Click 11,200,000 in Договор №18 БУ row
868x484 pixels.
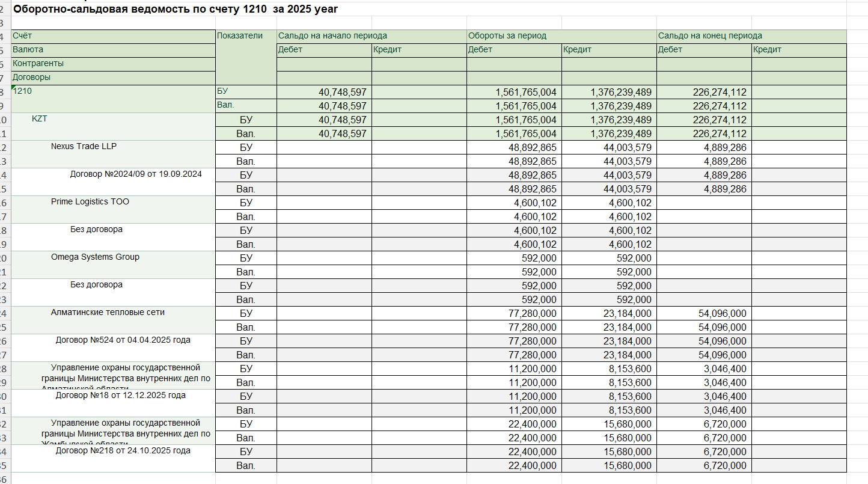point(514,396)
